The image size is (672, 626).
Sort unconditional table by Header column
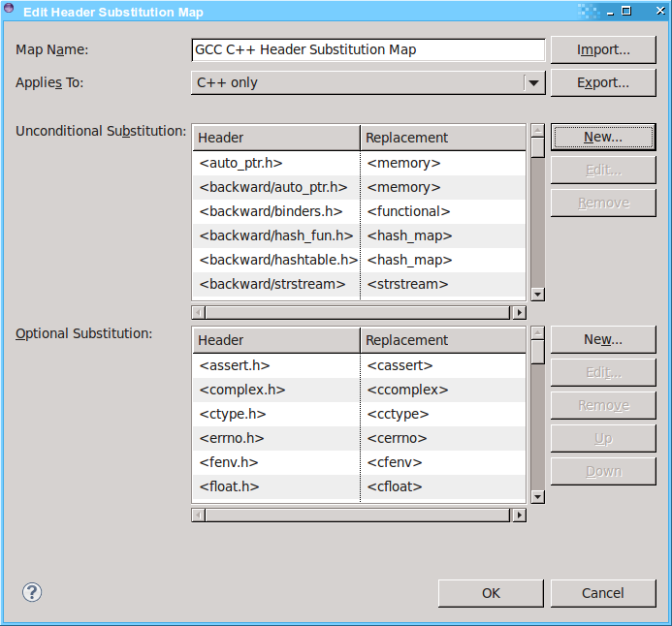point(276,138)
